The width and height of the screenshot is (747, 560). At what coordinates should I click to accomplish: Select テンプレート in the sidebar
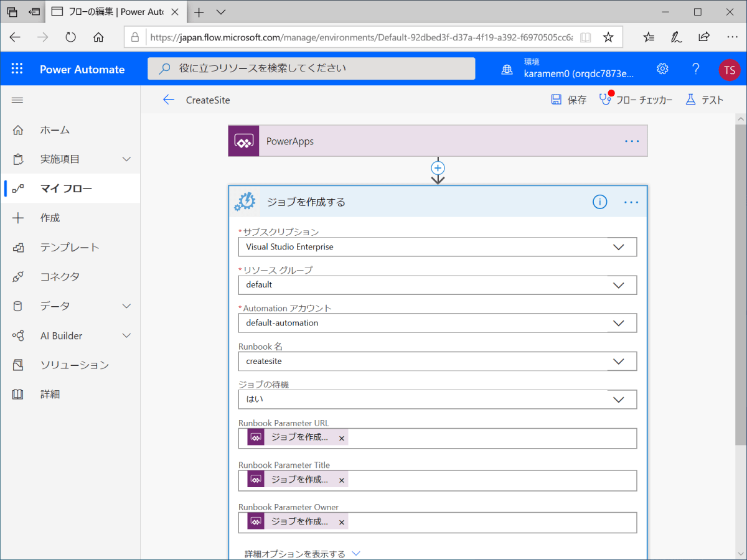(70, 248)
